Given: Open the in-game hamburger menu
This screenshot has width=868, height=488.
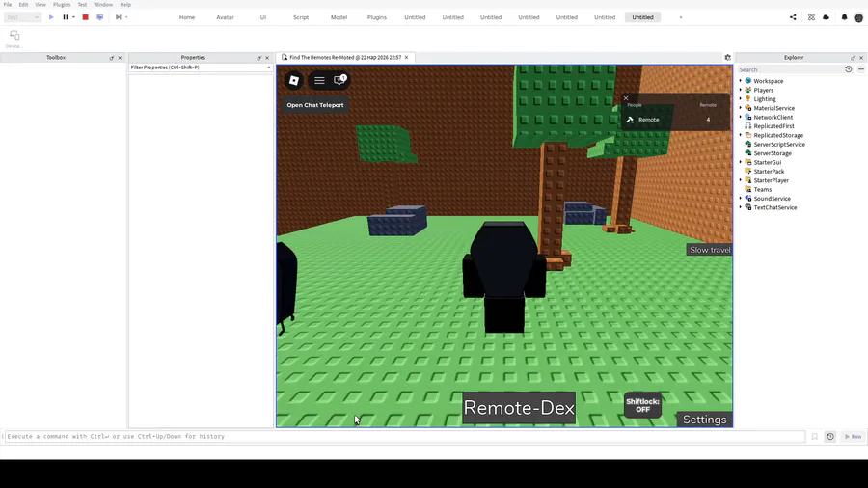Looking at the screenshot, I should coord(319,80).
